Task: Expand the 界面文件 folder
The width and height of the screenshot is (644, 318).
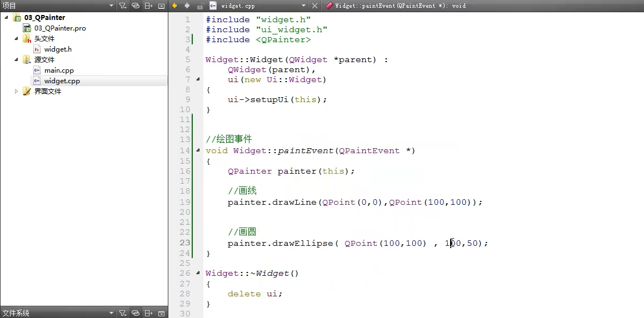Action: [x=17, y=91]
